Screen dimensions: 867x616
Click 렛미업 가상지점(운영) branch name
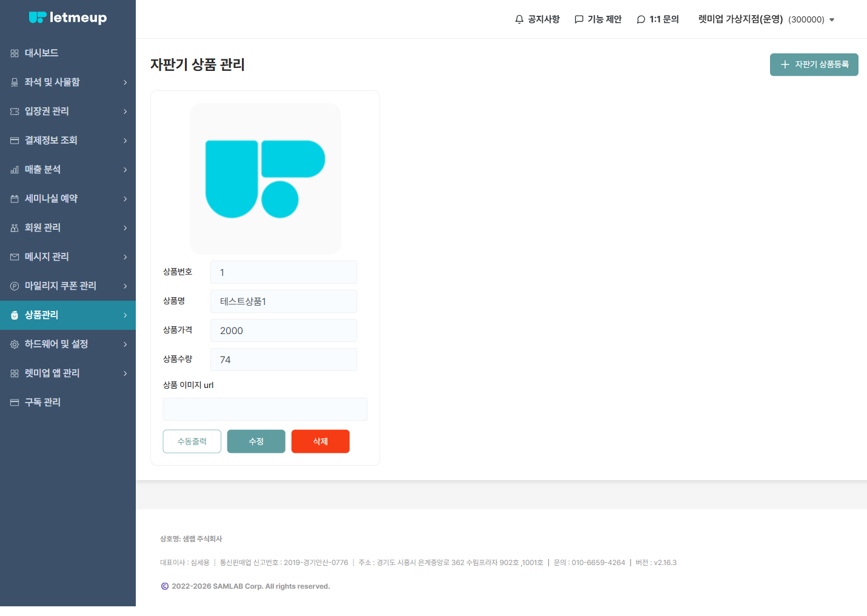tap(740, 19)
